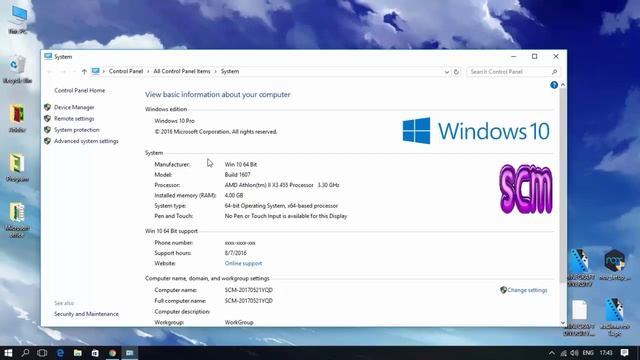Click computer name value SCM-20170521YQD
Image resolution: width=640 pixels, height=360 pixels.
tap(249, 290)
